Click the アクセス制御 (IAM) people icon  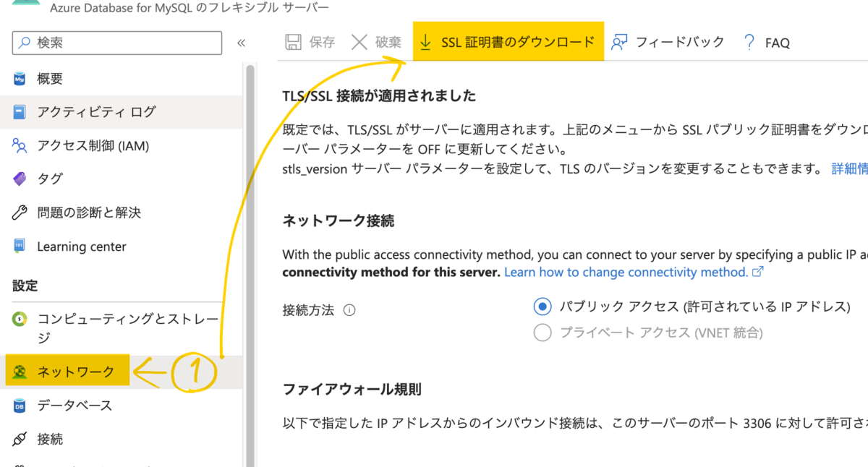coord(20,145)
